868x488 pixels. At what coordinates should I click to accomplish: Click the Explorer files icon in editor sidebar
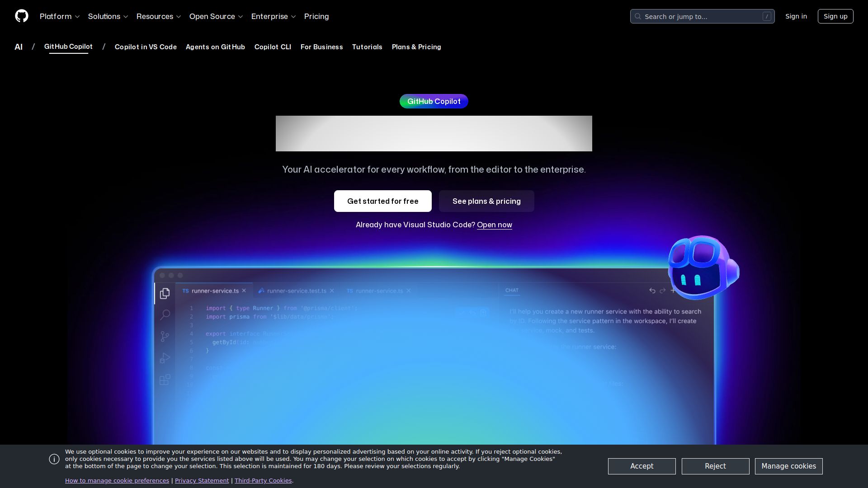[x=165, y=293]
